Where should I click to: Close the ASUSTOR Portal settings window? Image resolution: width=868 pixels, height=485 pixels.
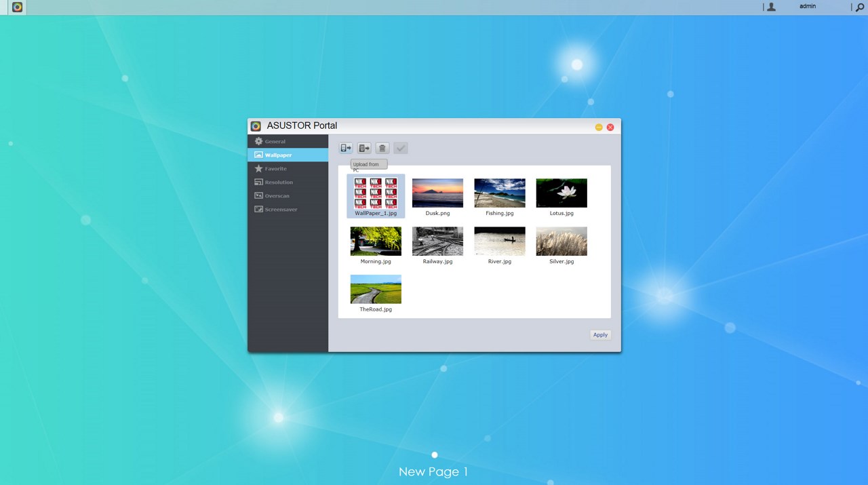pyautogui.click(x=610, y=127)
